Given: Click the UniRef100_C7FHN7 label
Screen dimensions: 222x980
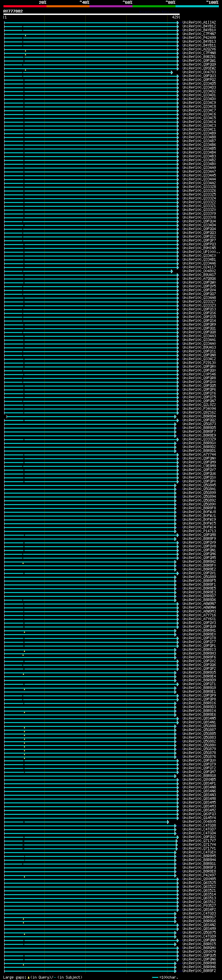Looking at the screenshot, I should [x=199, y=34].
